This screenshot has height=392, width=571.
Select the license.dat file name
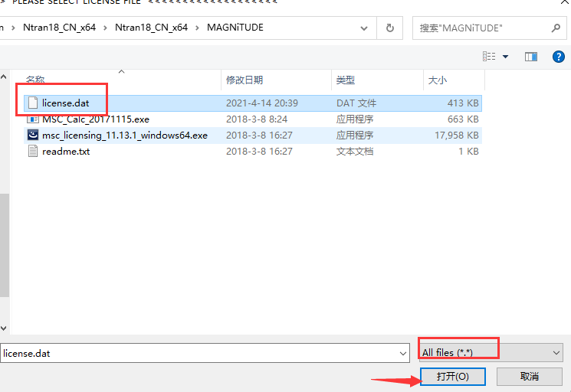(66, 103)
